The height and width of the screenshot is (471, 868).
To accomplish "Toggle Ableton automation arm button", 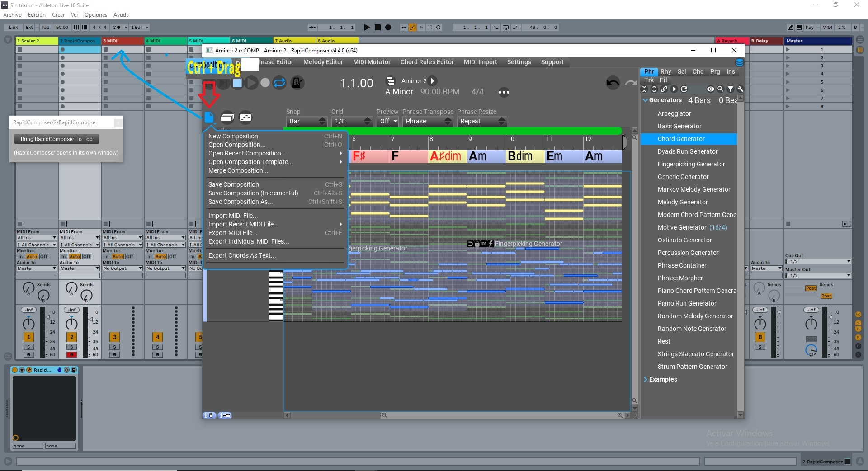I will [412, 28].
